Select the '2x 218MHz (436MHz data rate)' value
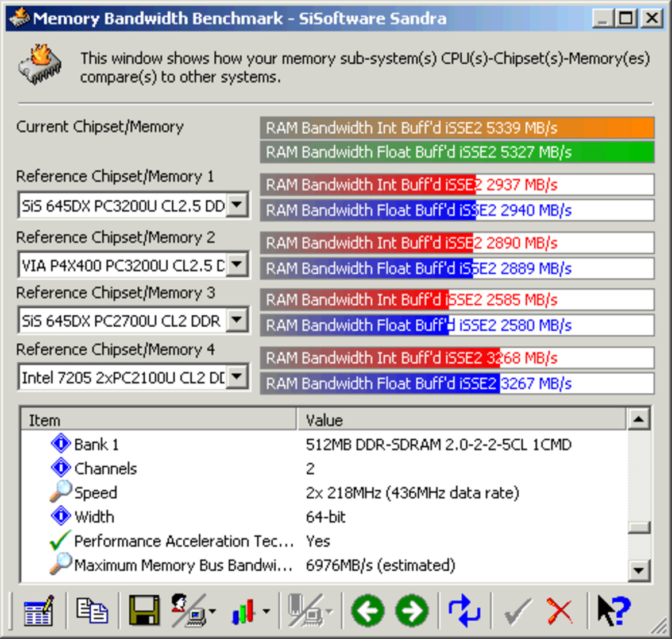The image size is (672, 639). 412,493
